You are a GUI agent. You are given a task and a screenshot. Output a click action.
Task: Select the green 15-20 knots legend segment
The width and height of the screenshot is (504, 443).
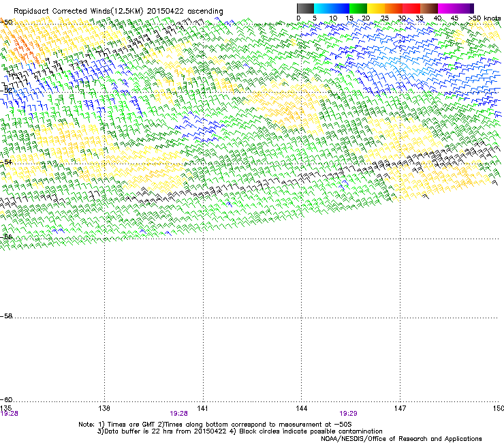(x=358, y=8)
